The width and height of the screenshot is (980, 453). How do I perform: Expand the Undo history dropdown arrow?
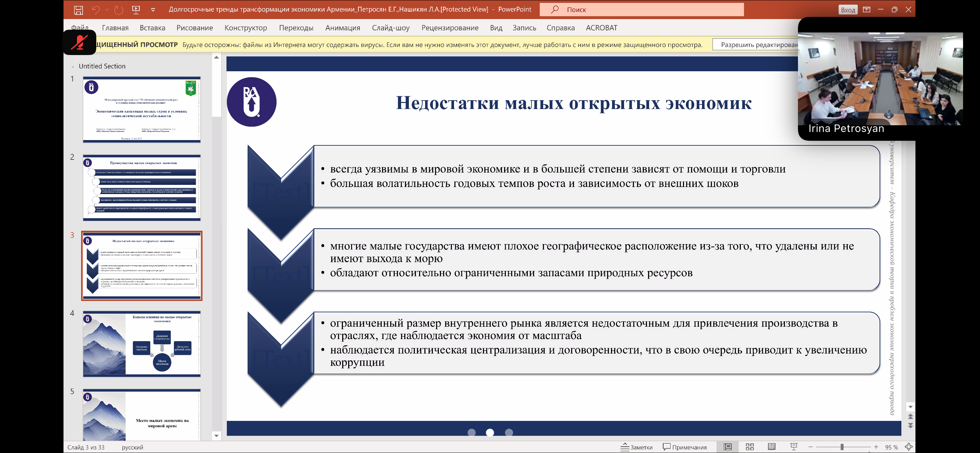pos(107,10)
